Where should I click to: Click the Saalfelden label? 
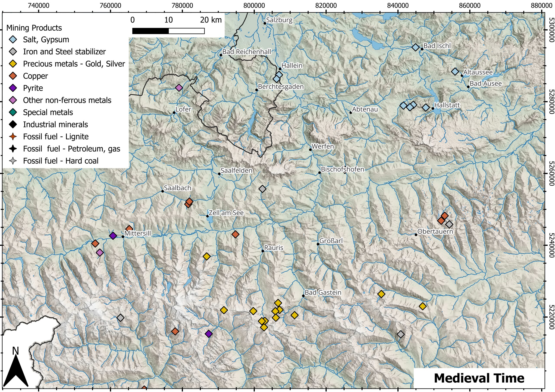236,170
